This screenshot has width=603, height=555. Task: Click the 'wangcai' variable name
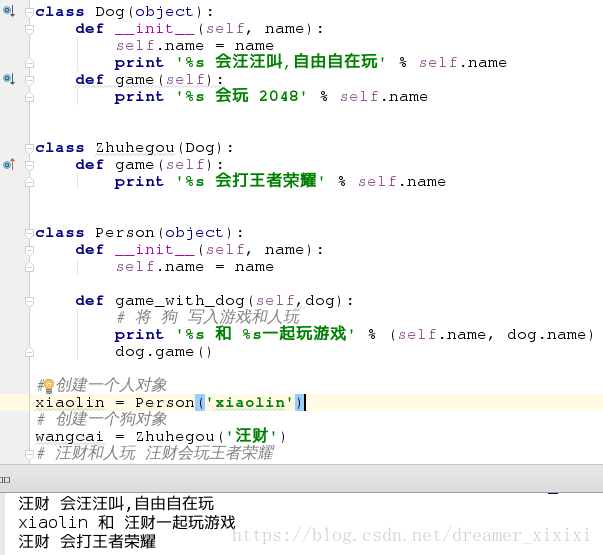point(70,437)
